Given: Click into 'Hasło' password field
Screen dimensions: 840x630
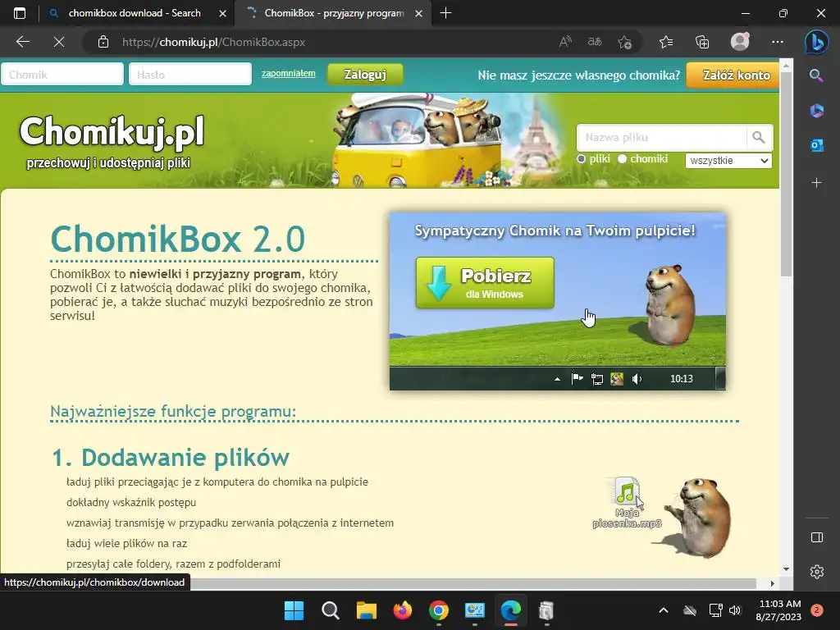Looking at the screenshot, I should tap(189, 75).
